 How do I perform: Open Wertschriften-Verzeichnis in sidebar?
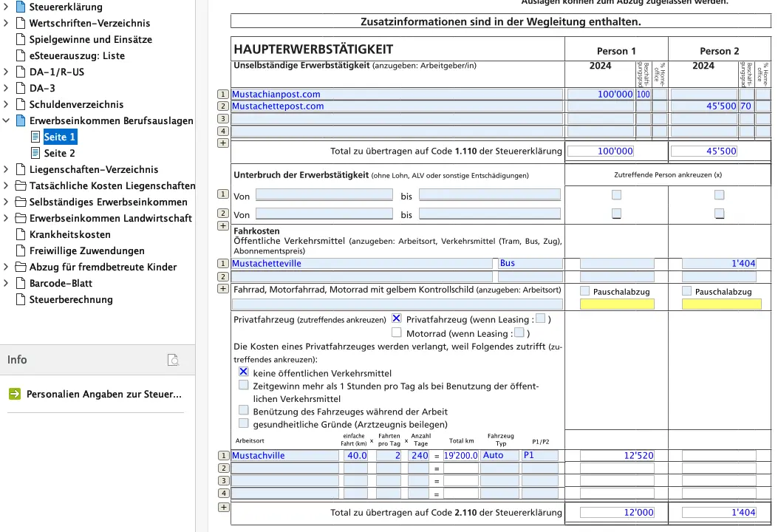pos(89,23)
